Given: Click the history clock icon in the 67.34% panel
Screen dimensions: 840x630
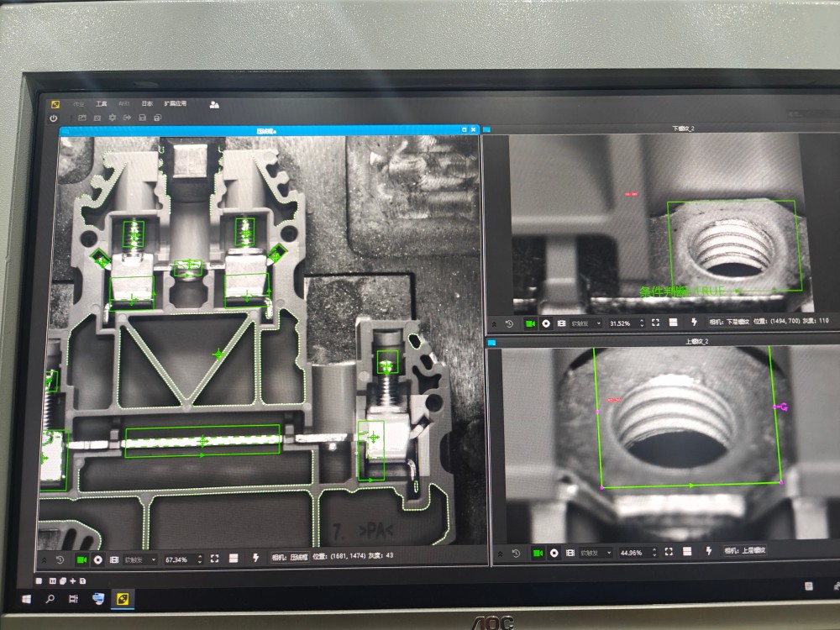Looking at the screenshot, I should pos(60,559).
